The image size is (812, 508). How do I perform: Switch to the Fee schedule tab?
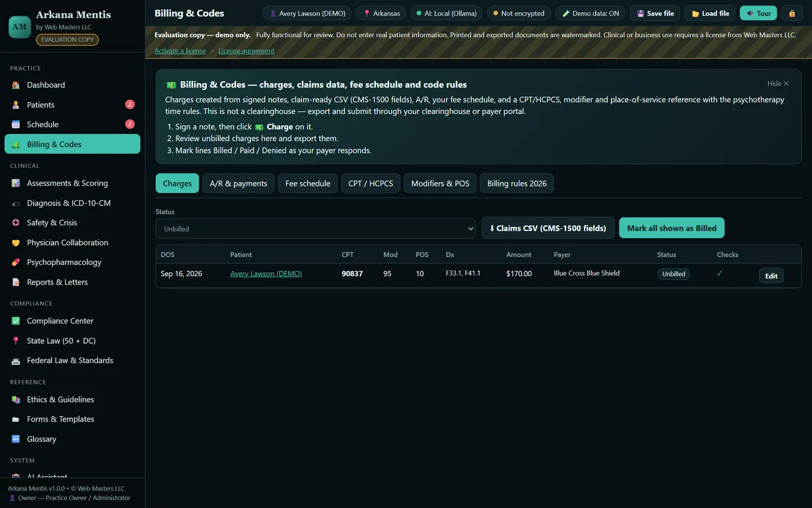(307, 183)
